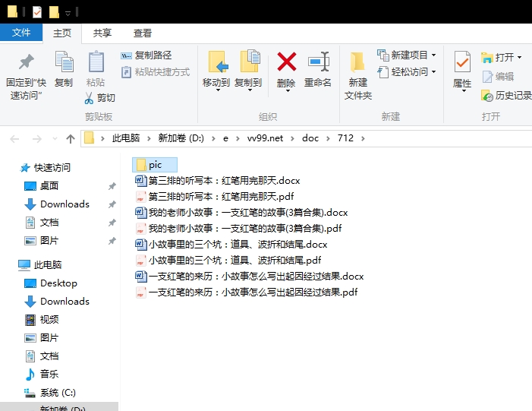Click the address bar folder icon

pyautogui.click(x=89, y=138)
